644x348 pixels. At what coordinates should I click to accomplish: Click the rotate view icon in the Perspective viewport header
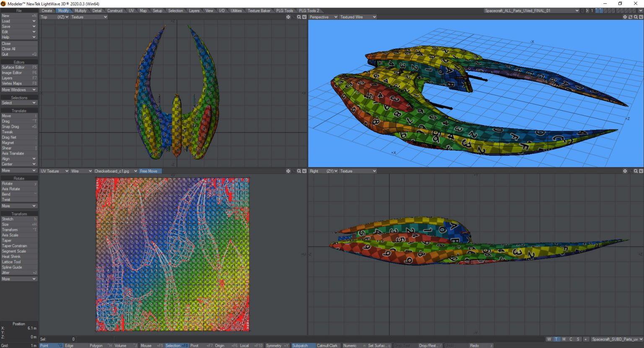point(631,17)
